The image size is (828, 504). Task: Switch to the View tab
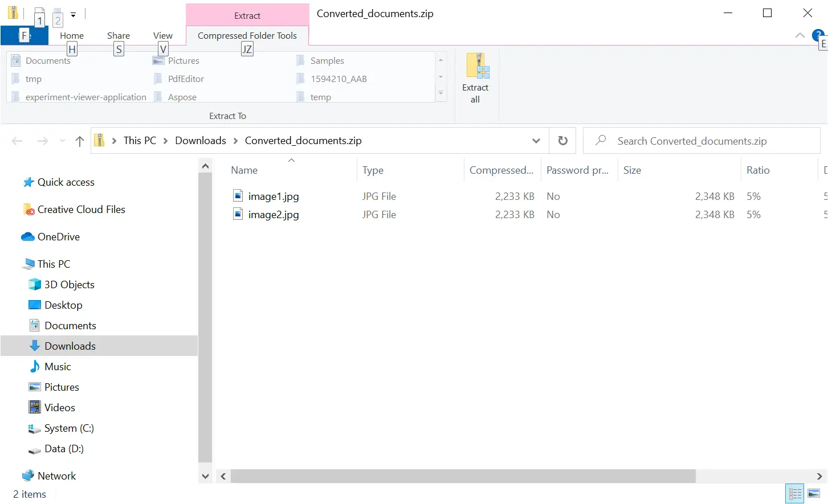[x=163, y=35]
